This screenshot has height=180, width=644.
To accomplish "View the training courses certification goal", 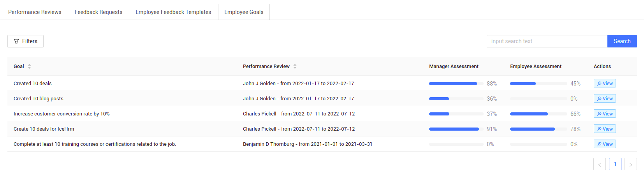I will 605,144.
